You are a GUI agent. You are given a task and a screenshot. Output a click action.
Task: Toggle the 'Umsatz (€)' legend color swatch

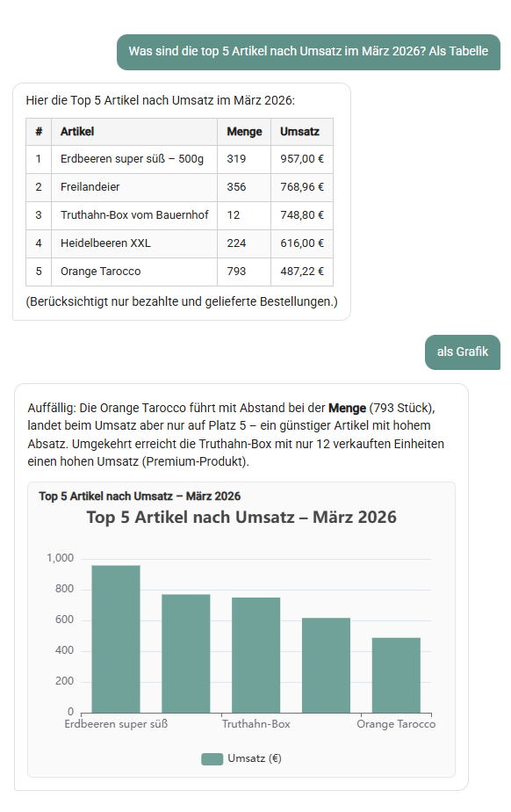(x=212, y=759)
